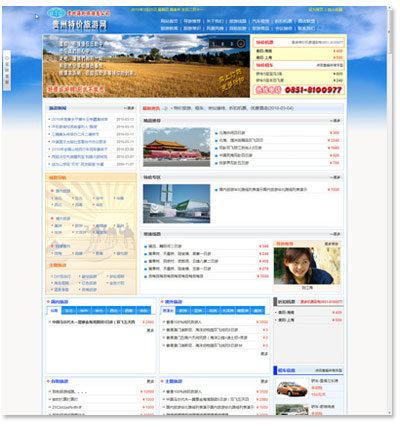Open the modern building photo thumbnail

pos(177,203)
